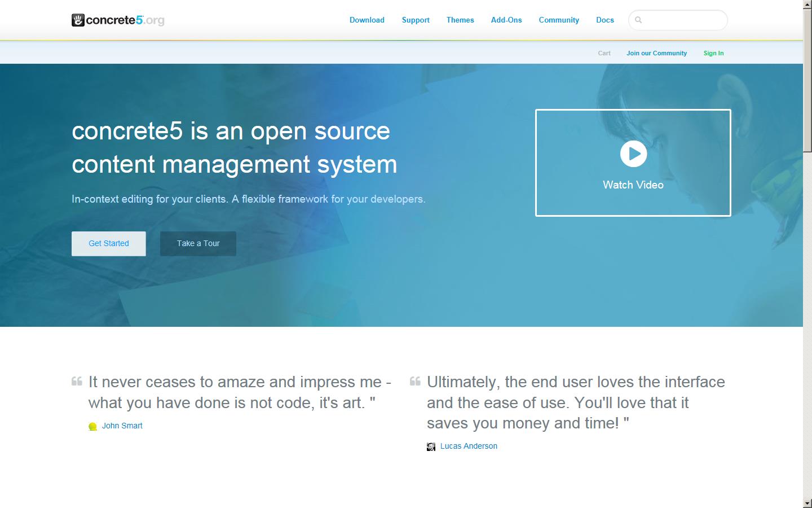Image resolution: width=812 pixels, height=508 pixels.
Task: Open the Docs page
Action: [604, 20]
